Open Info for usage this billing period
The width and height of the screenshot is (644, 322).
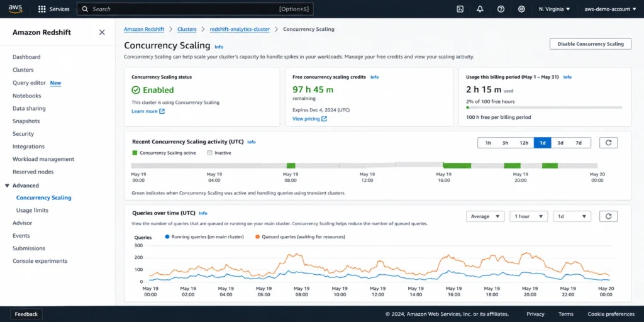click(567, 77)
